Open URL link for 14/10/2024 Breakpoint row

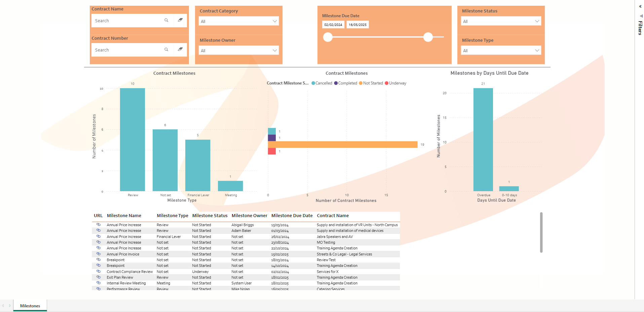[99, 266]
